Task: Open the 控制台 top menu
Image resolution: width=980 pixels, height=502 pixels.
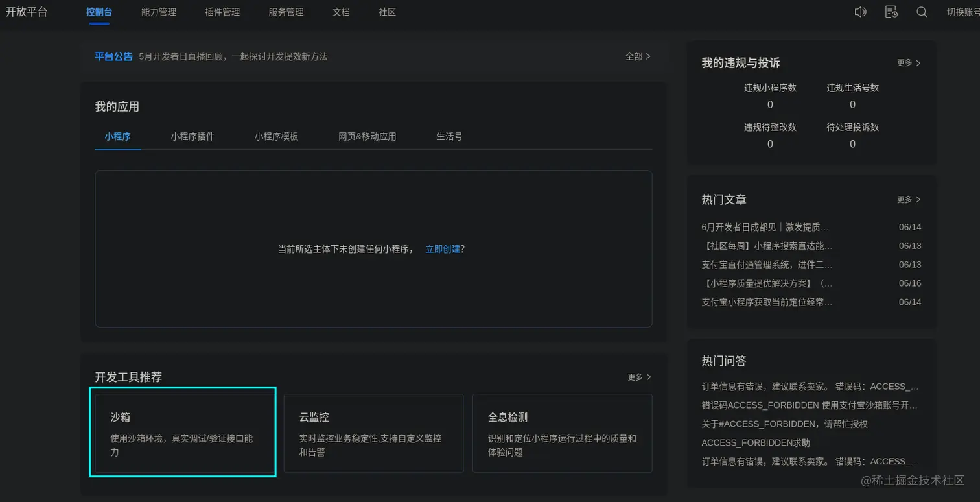Action: [99, 12]
